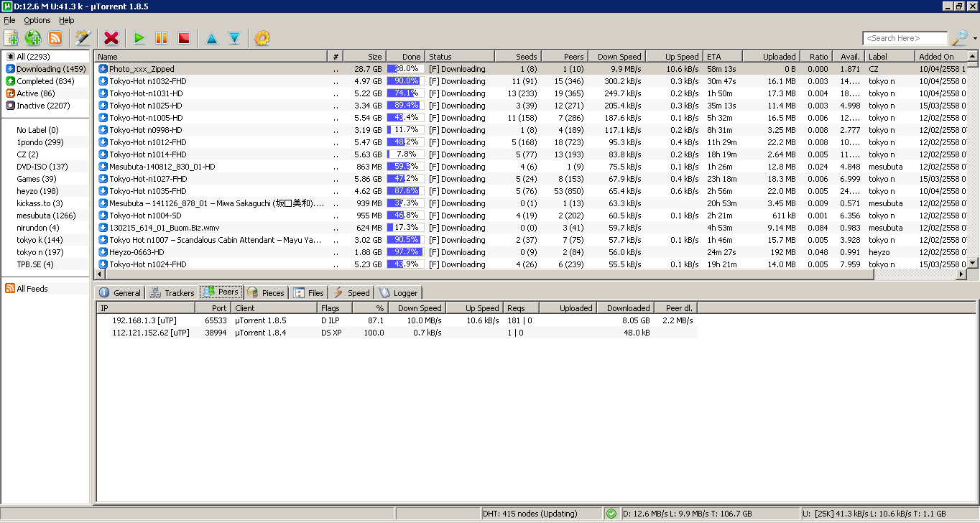Open Preferences with the gear icon

[x=262, y=38]
